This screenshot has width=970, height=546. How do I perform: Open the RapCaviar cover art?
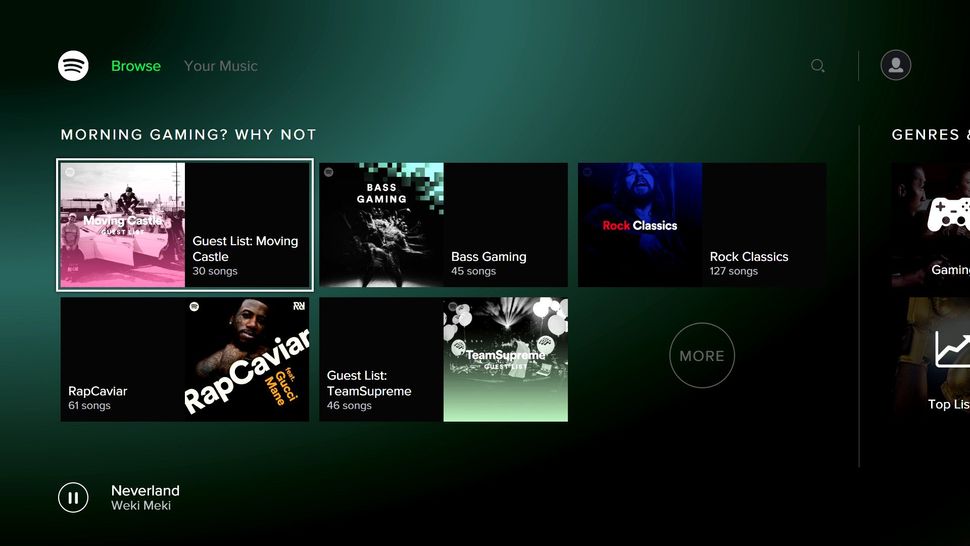(247, 360)
